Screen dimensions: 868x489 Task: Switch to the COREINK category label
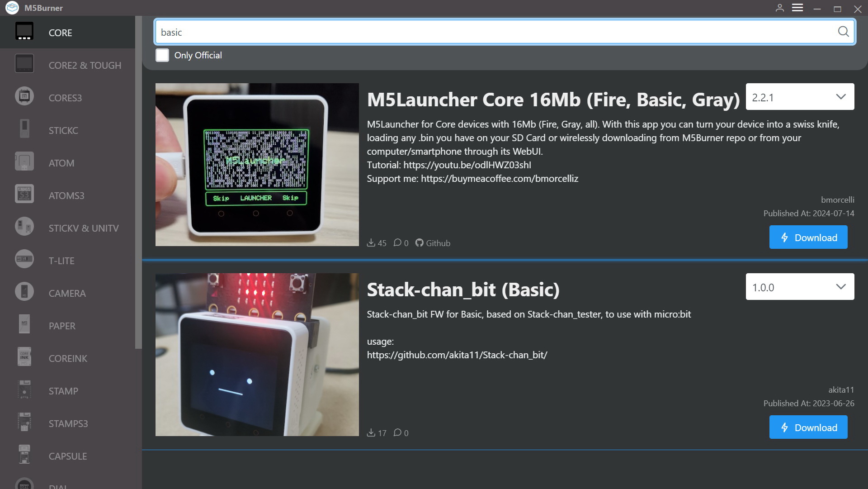tap(68, 358)
